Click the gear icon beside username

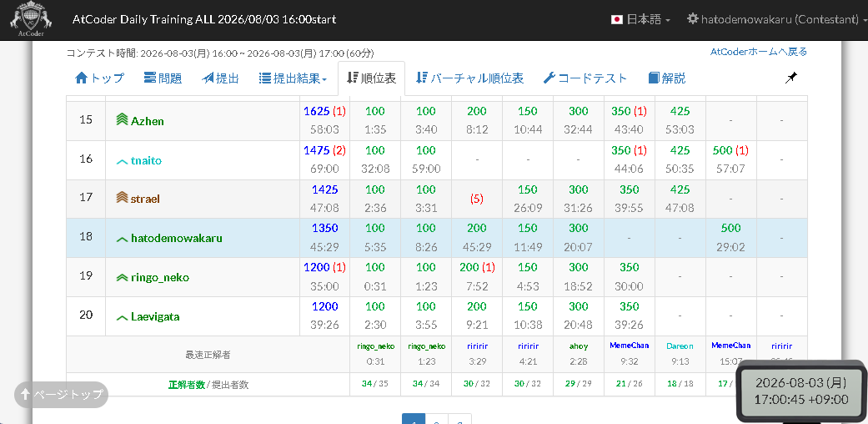693,19
